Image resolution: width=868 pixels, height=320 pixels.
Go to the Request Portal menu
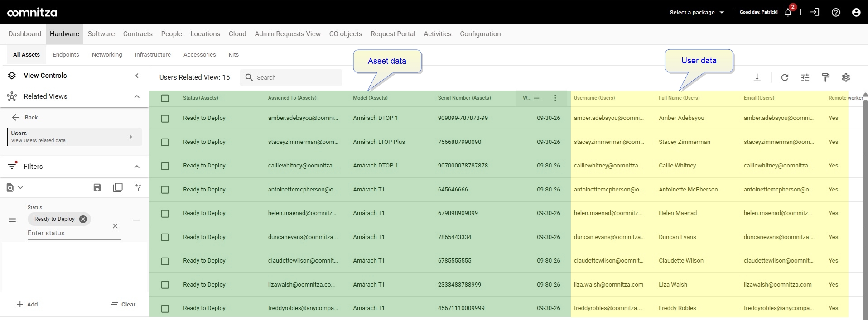(393, 34)
